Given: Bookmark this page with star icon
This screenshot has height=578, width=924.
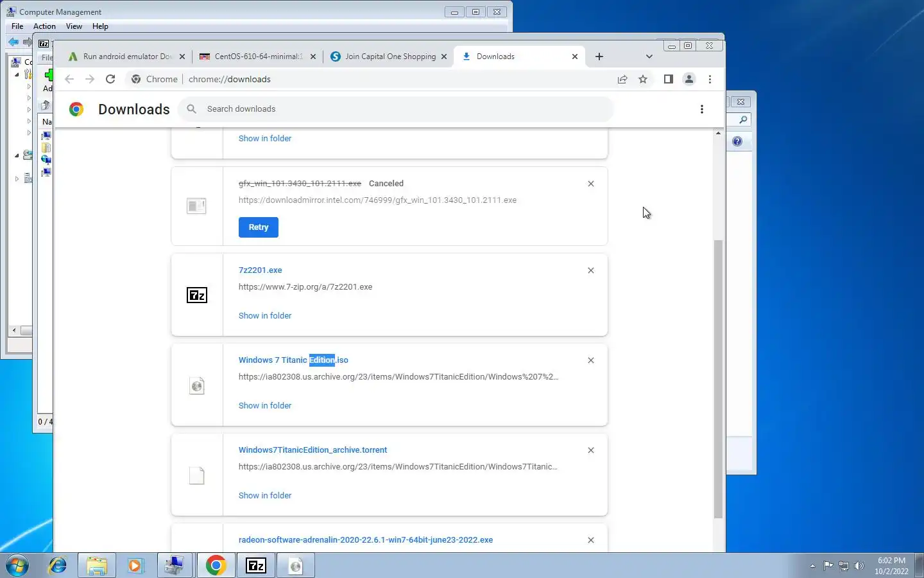Looking at the screenshot, I should click(x=643, y=79).
